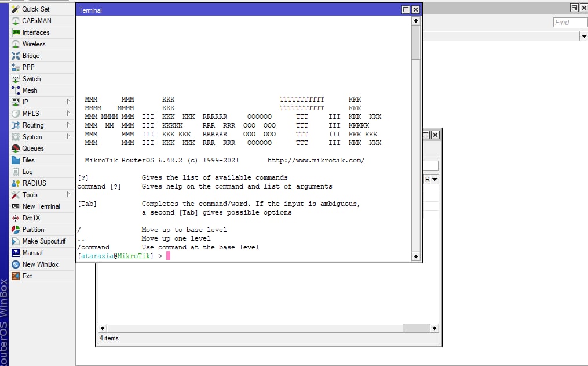Select the Queues menu entry
The image size is (588, 366).
click(33, 148)
